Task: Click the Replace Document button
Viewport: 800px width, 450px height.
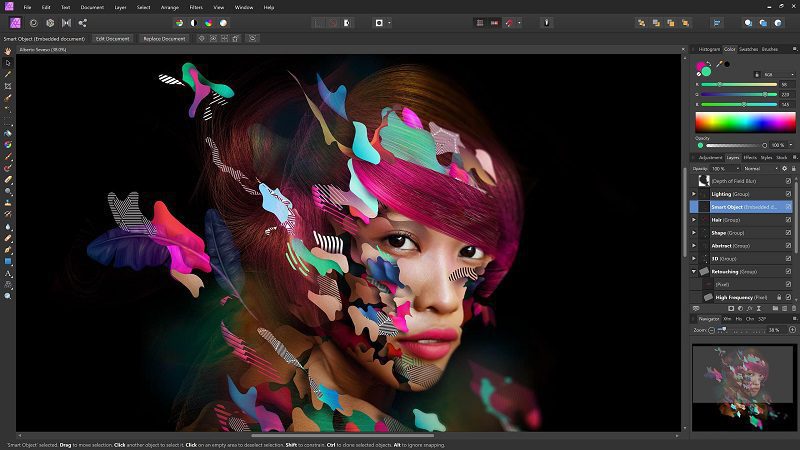Action: coord(163,38)
